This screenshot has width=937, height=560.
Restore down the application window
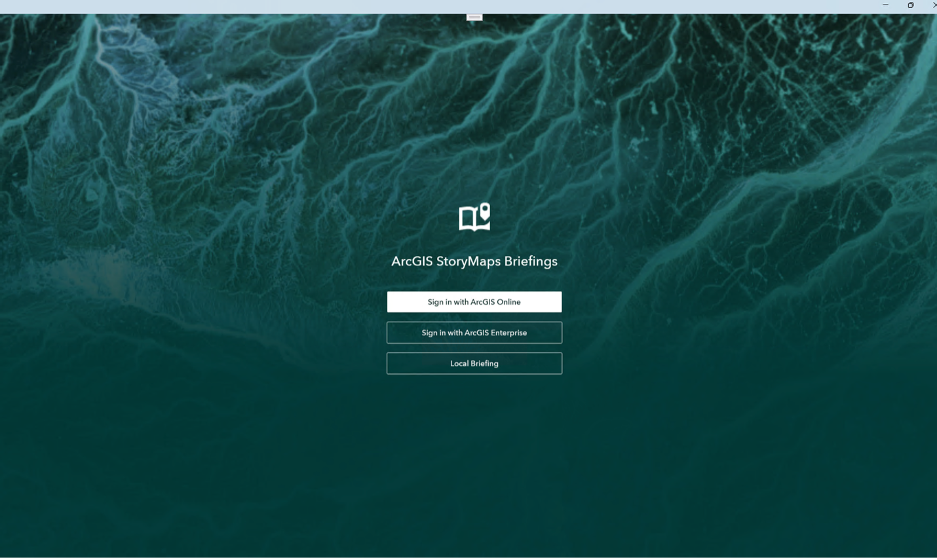[910, 5]
